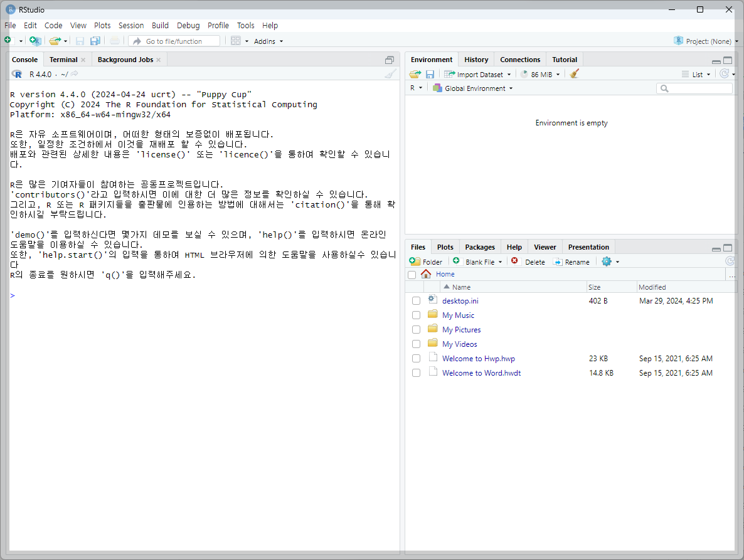Open the Session menu
The height and width of the screenshot is (560, 744).
[131, 26]
